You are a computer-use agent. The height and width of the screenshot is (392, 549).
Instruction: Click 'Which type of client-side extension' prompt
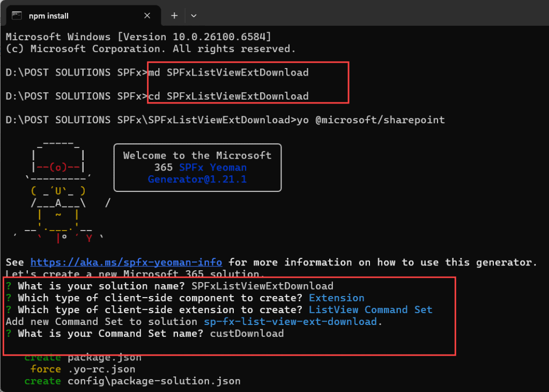coord(160,310)
